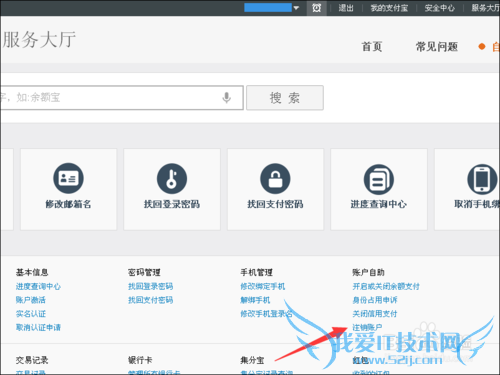Open 我的支付宝 in top bar

389,8
